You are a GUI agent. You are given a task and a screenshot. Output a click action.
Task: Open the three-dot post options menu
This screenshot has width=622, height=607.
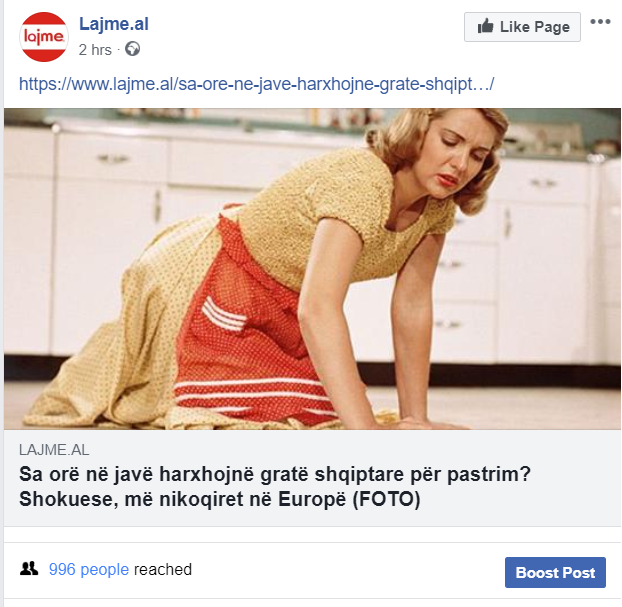click(x=600, y=22)
